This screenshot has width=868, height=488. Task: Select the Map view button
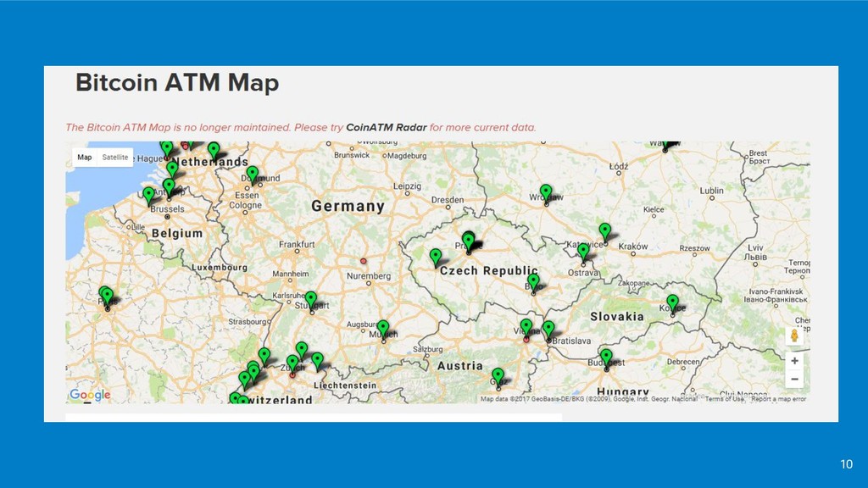(x=85, y=157)
